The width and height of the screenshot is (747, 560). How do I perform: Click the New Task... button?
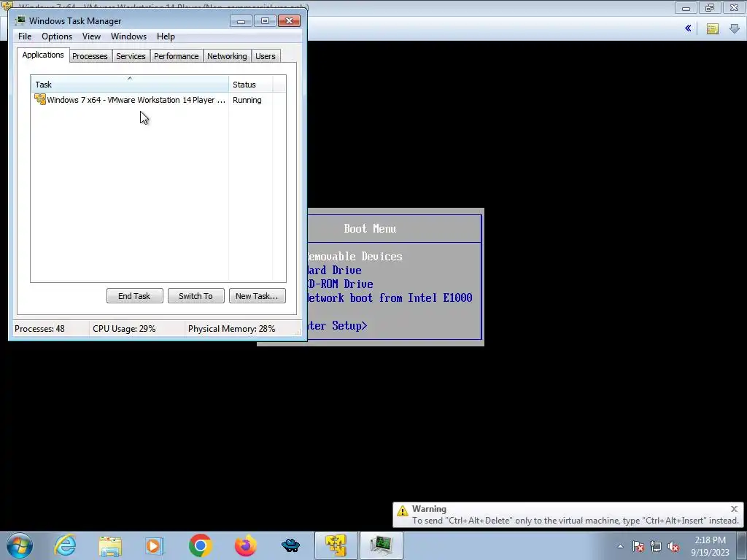[258, 296]
